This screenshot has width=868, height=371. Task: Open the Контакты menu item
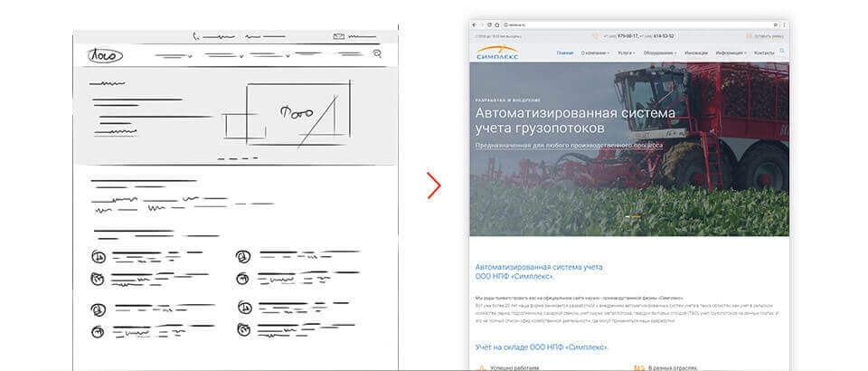click(x=765, y=52)
